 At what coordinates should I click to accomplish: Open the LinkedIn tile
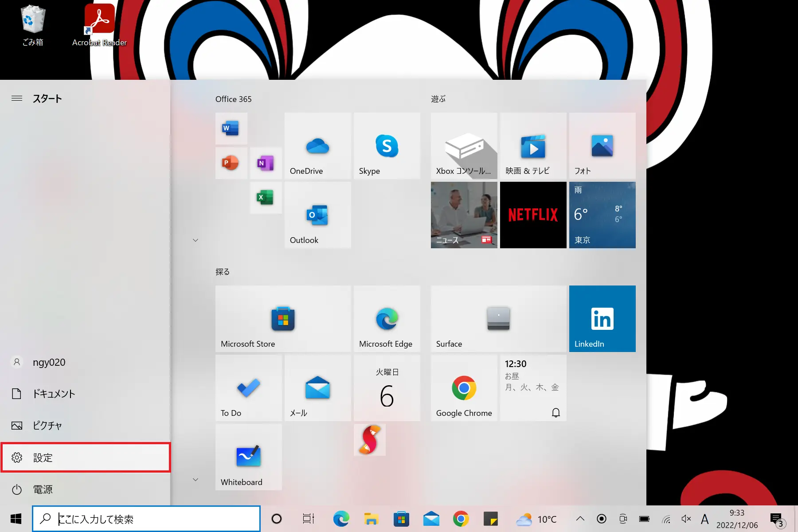click(602, 319)
